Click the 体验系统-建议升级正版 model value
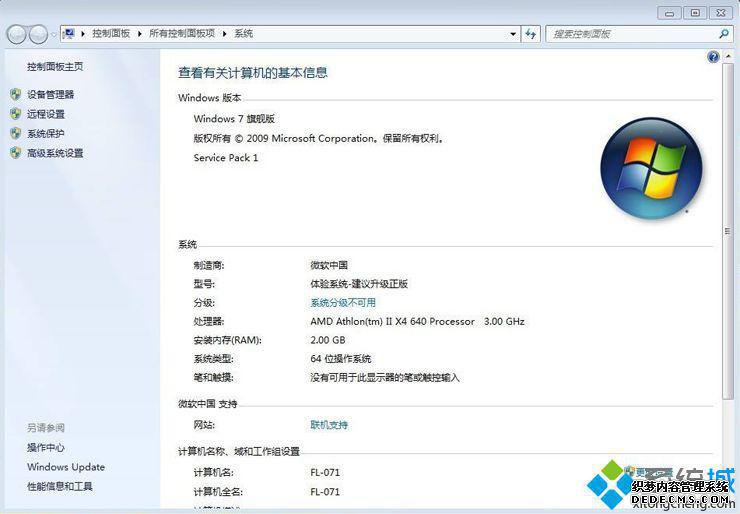 tap(359, 284)
